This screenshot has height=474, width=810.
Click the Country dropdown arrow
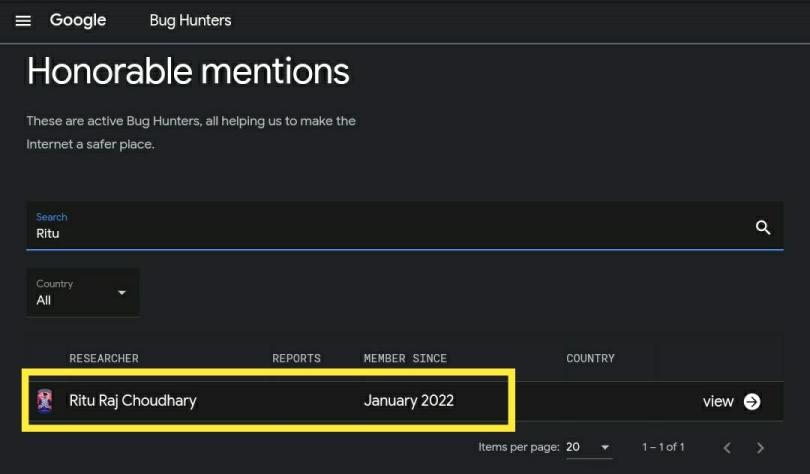coord(121,293)
